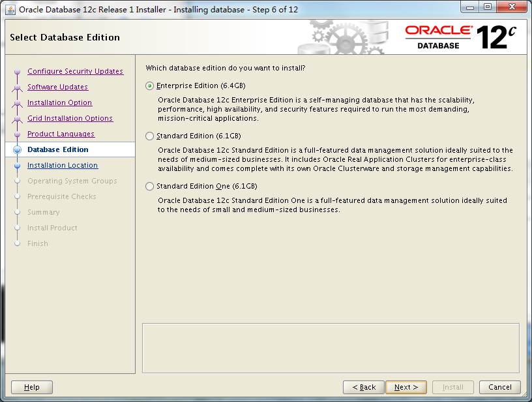Click the Help button

point(31,387)
